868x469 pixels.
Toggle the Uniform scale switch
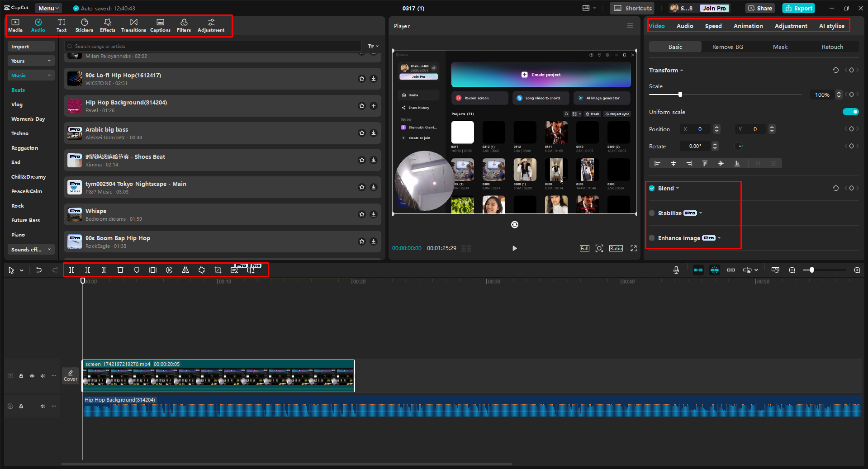850,112
